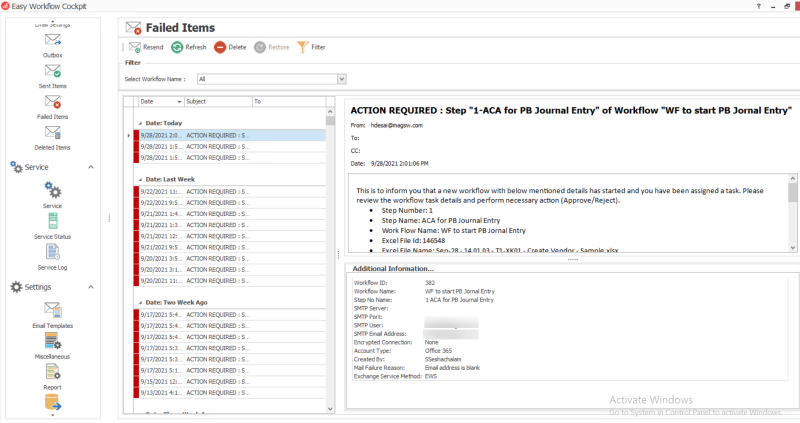Click the Refresh toolbar button

tap(189, 47)
